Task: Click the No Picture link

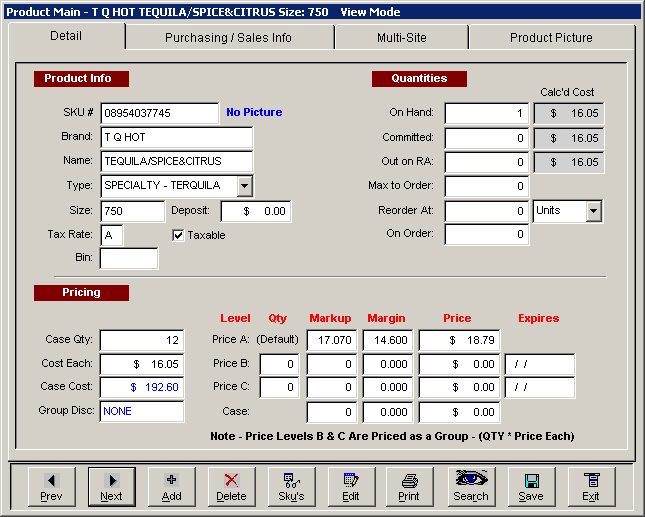Action: tap(254, 112)
